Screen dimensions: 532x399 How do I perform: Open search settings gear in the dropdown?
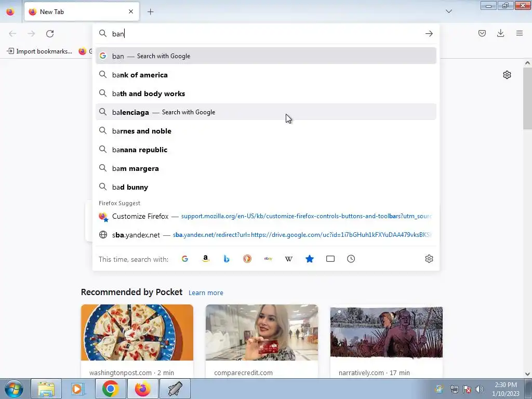click(429, 259)
